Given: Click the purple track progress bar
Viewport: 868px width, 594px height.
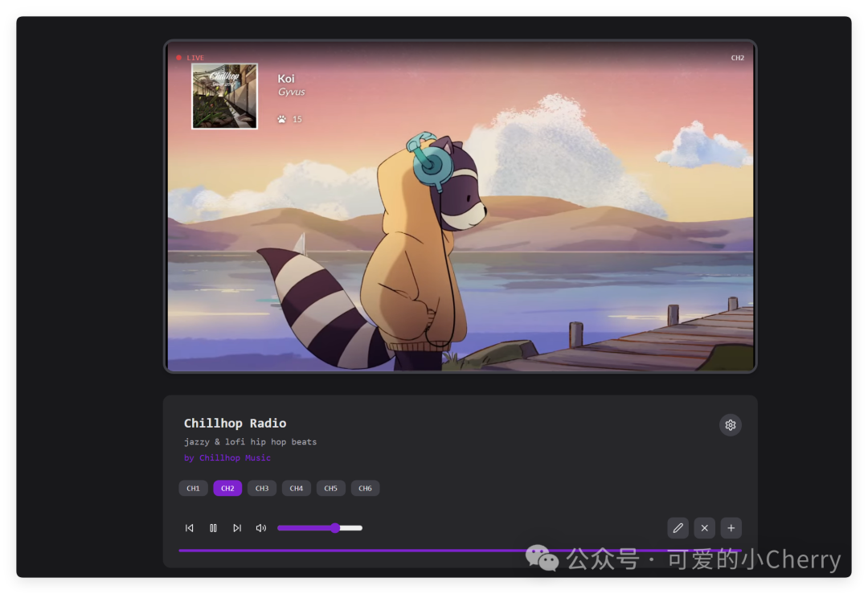Looking at the screenshot, I should click(x=460, y=551).
